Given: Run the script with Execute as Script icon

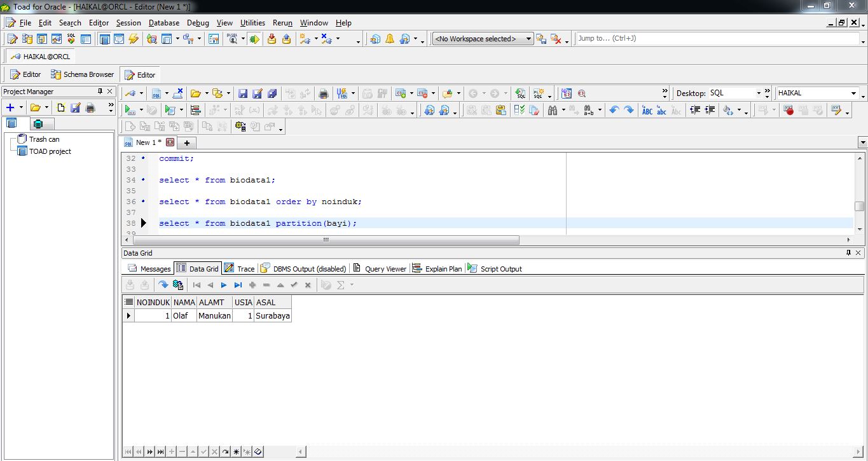Looking at the screenshot, I should point(169,111).
